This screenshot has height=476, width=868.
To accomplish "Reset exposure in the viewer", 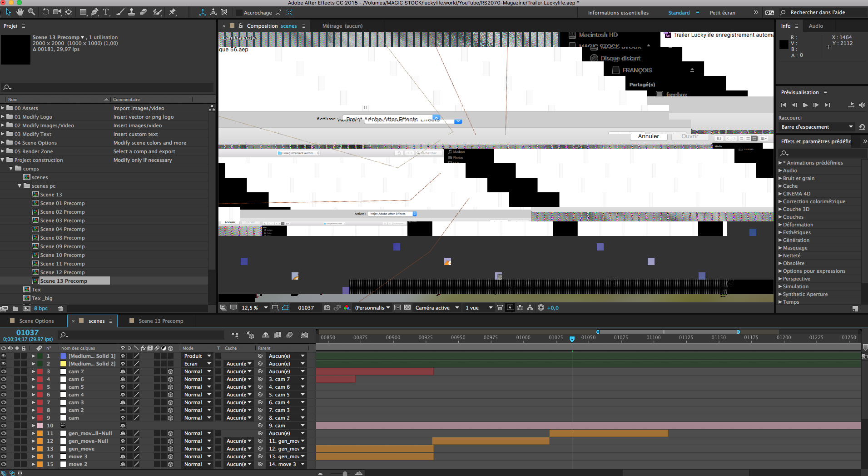I will [541, 308].
